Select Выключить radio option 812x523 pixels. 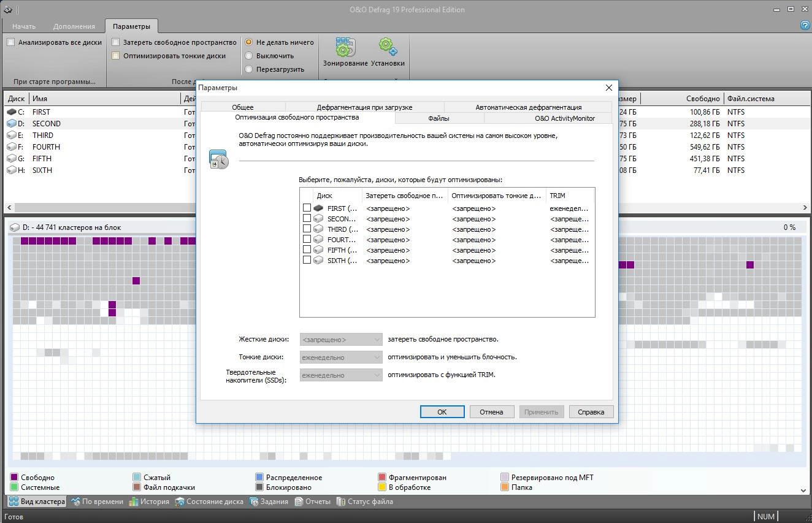click(248, 56)
